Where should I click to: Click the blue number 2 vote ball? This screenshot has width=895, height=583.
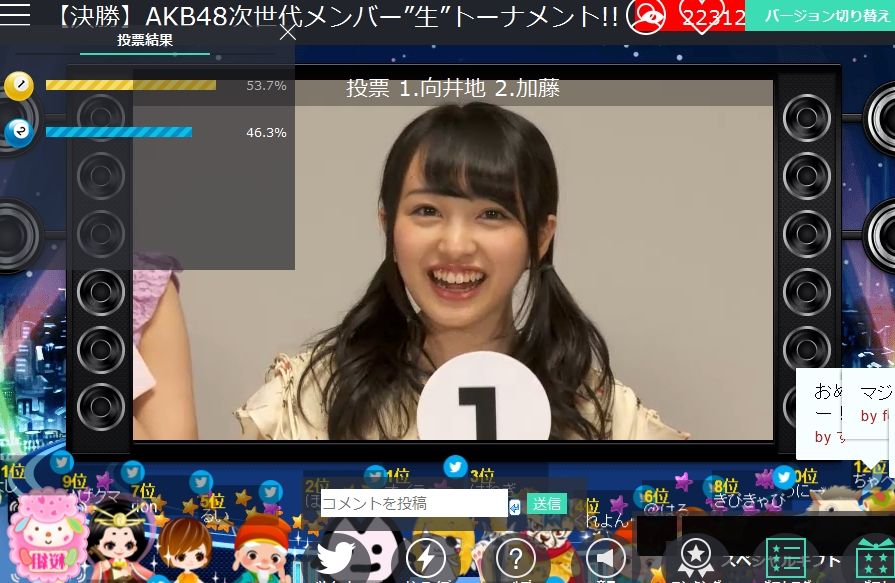click(x=19, y=132)
